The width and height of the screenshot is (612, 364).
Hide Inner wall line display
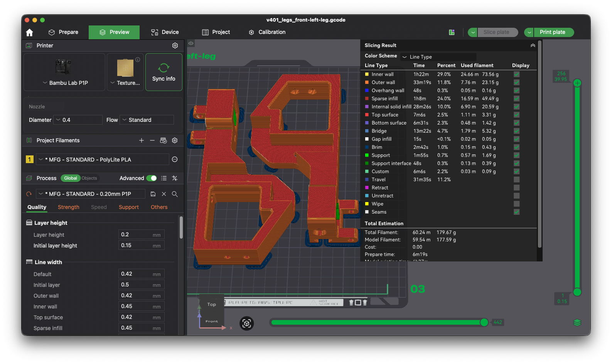point(516,74)
